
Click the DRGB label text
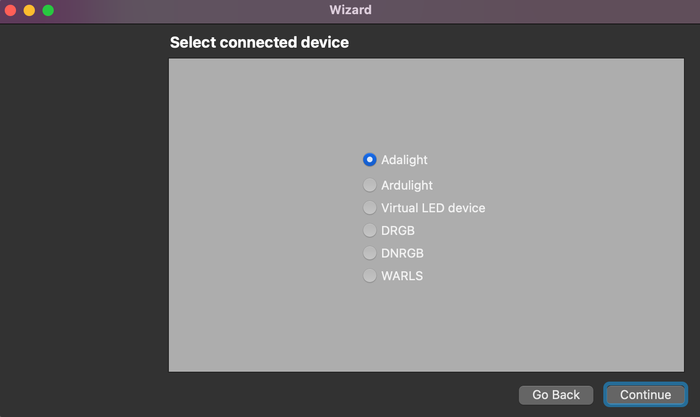click(398, 230)
